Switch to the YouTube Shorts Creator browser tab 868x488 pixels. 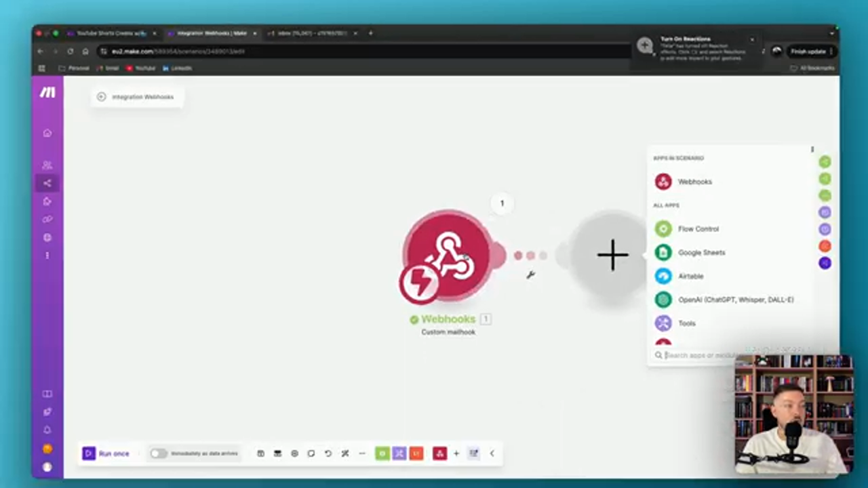(112, 33)
